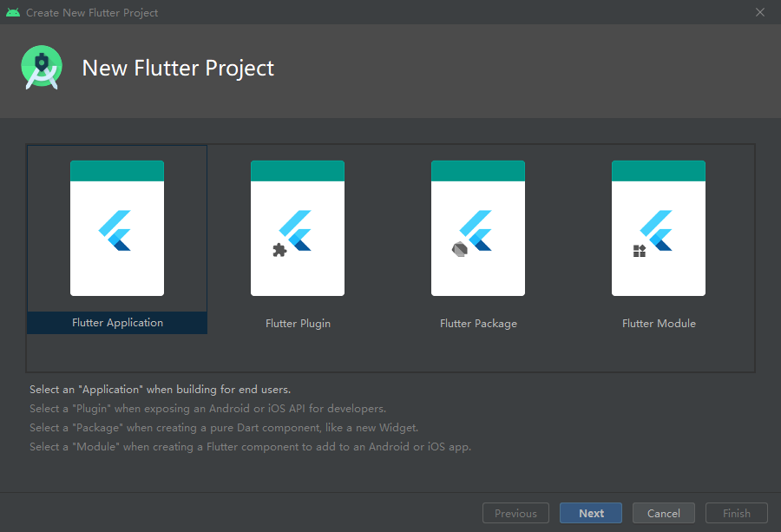Click the Application description line
This screenshot has height=532, width=781.
160,390
